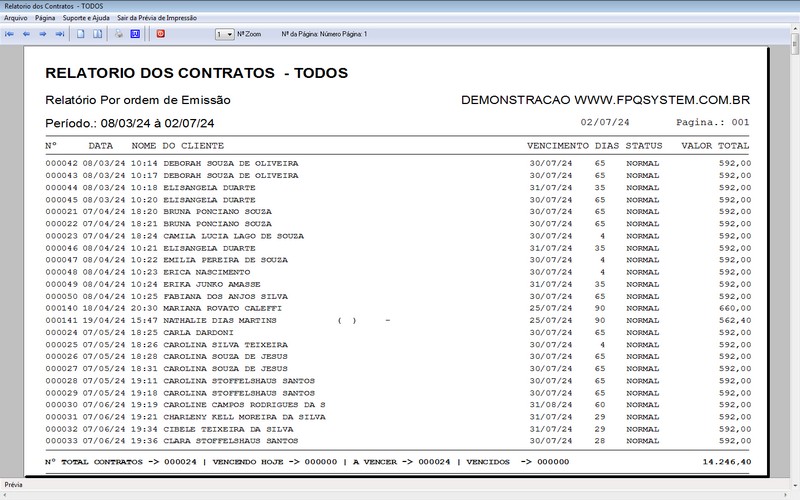This screenshot has height=500, width=800.
Task: Open the Página menu
Action: click(x=45, y=18)
